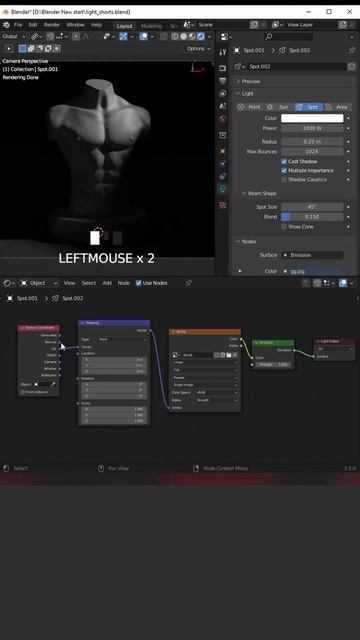The width and height of the screenshot is (360, 640).
Task: Click the Spot Size 45° field
Action: tap(312, 207)
